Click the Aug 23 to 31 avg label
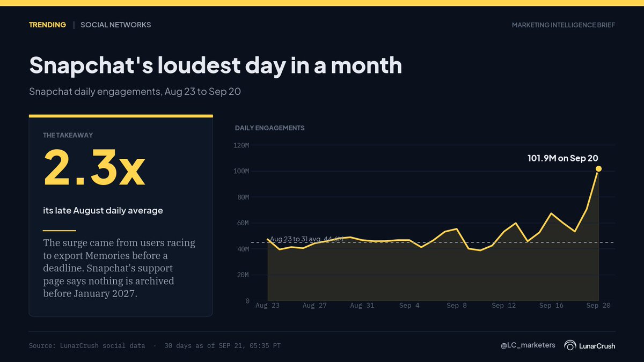644x362 pixels. point(307,239)
